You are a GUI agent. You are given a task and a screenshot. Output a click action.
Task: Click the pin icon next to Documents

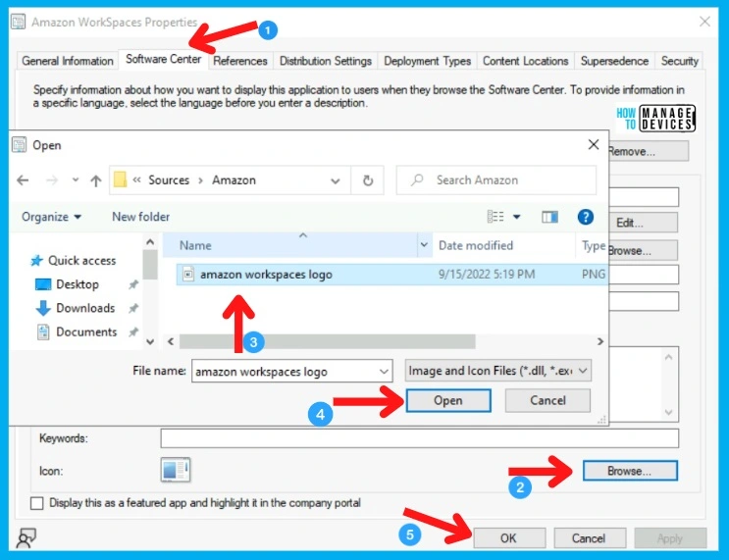point(133,331)
